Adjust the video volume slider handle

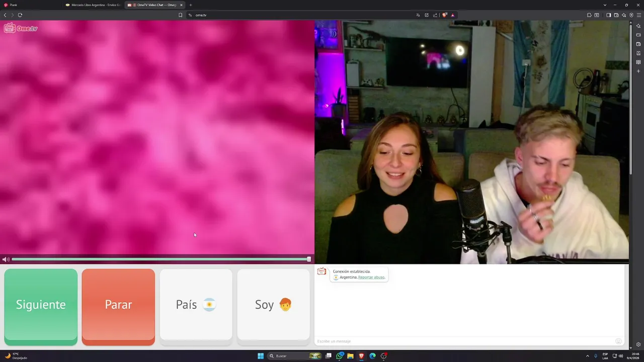pos(309,259)
